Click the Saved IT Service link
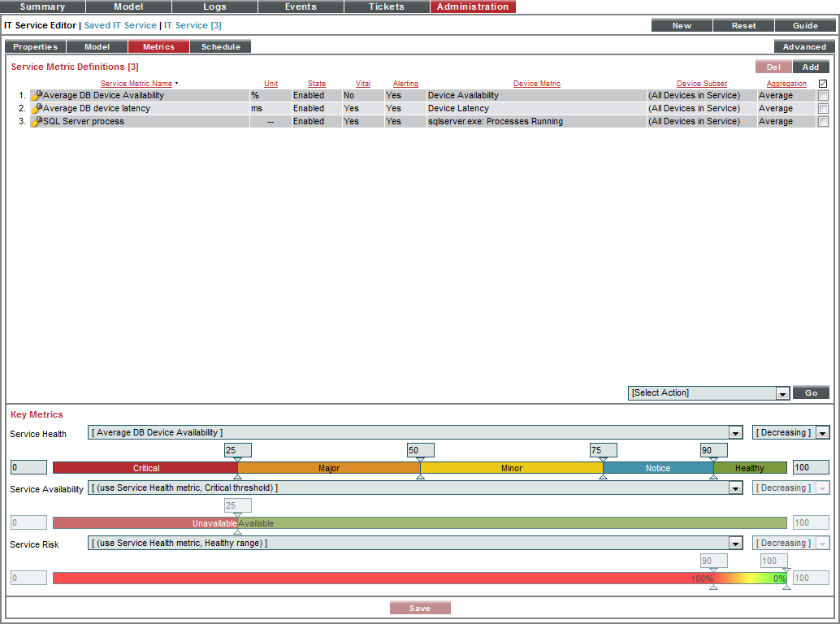This screenshot has height=624, width=840. [x=120, y=25]
